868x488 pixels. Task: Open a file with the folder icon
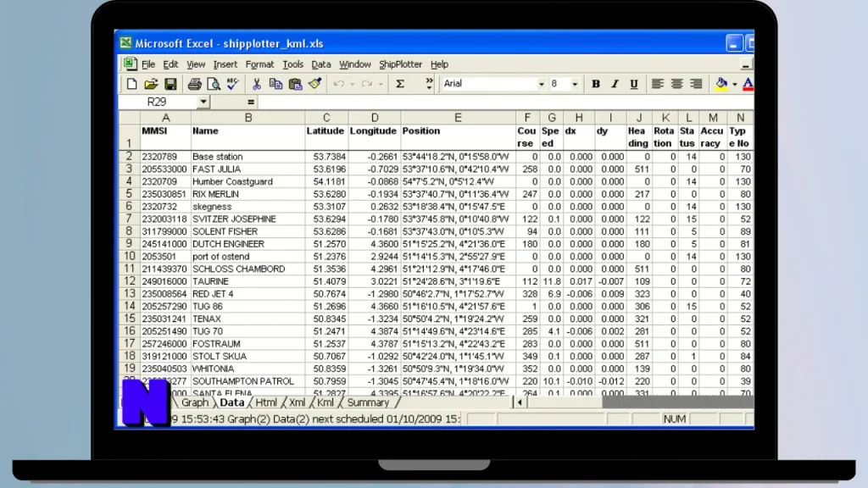(151, 84)
